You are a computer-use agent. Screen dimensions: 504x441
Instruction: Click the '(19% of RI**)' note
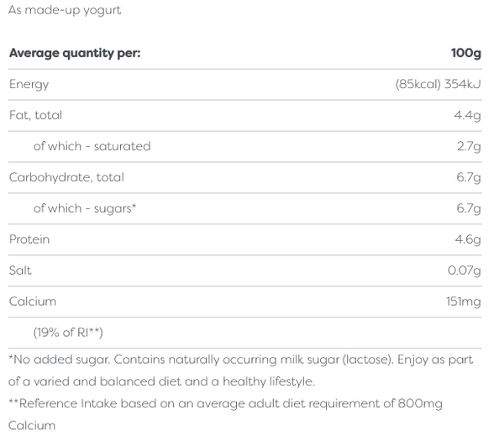pos(68,333)
